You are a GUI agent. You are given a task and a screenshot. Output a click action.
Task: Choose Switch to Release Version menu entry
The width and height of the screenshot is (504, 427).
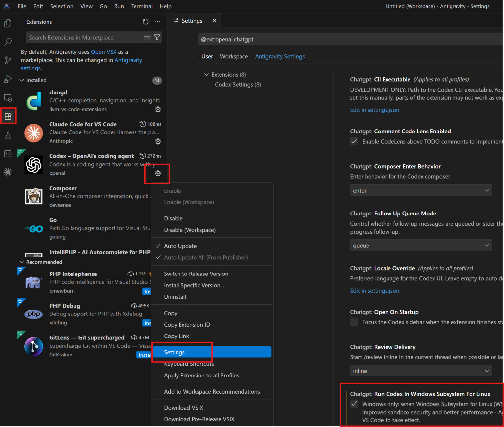[212, 274]
